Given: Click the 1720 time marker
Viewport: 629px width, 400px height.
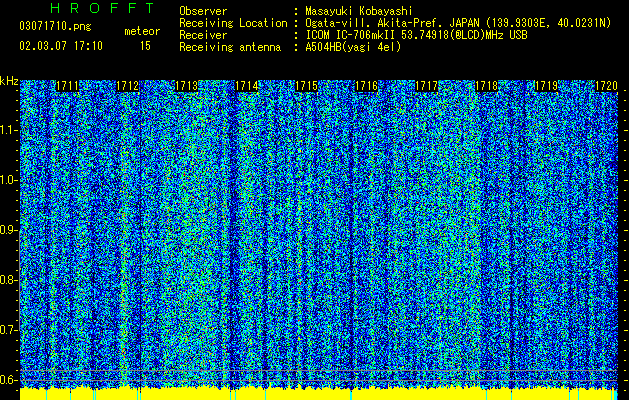Looking at the screenshot, I should tap(606, 86).
